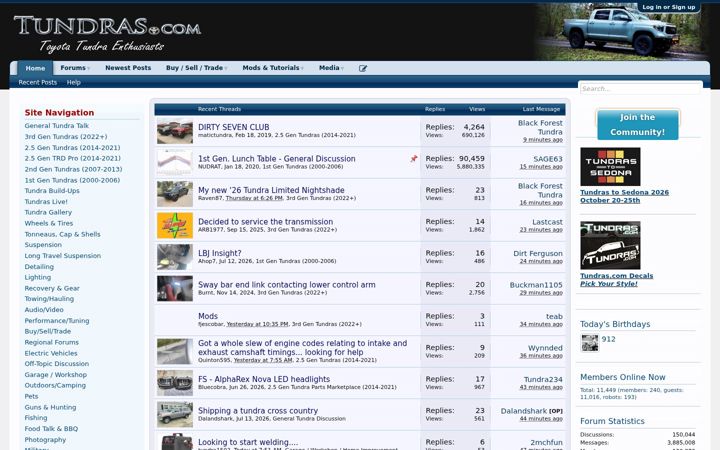Open thumbnail for engine codes thread
The image size is (720, 450).
[x=175, y=351]
